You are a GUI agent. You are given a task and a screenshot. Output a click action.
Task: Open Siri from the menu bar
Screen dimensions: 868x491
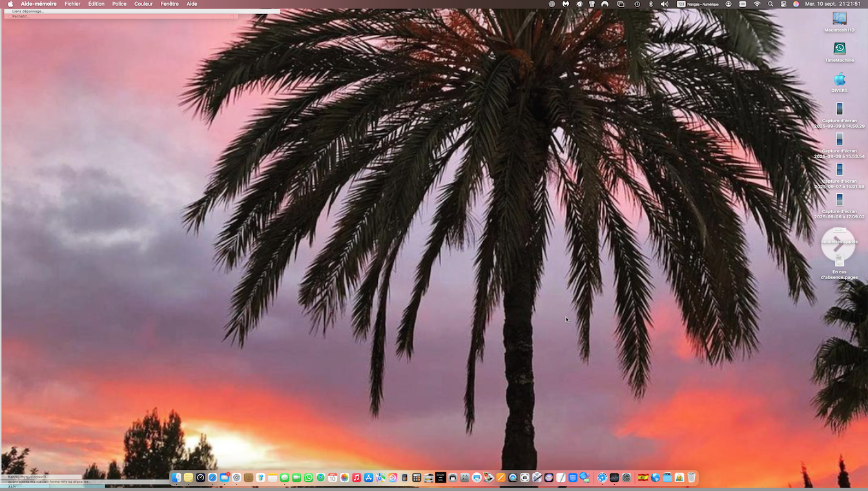point(796,4)
